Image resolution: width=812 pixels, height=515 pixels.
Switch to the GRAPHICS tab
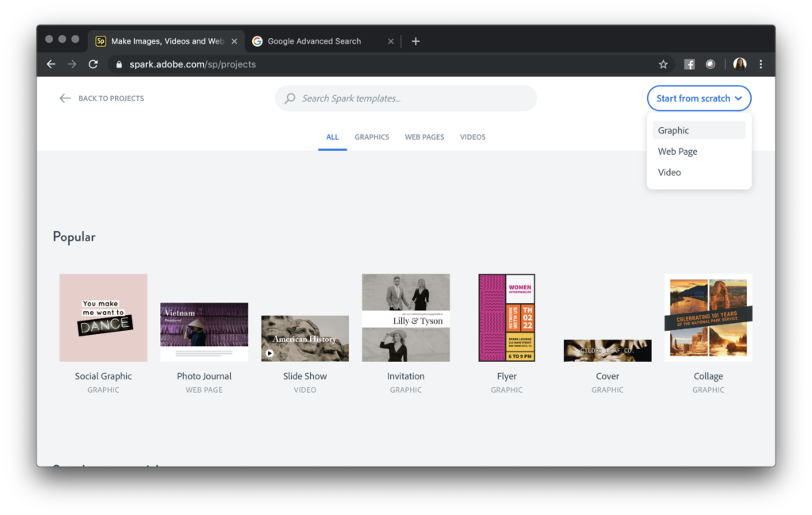[x=372, y=136]
